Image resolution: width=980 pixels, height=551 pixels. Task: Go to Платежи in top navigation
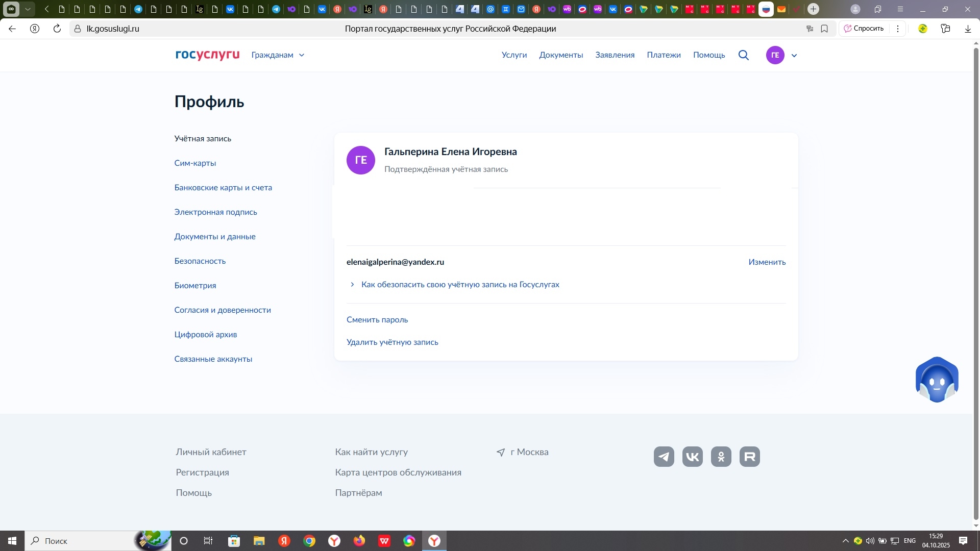tap(664, 55)
